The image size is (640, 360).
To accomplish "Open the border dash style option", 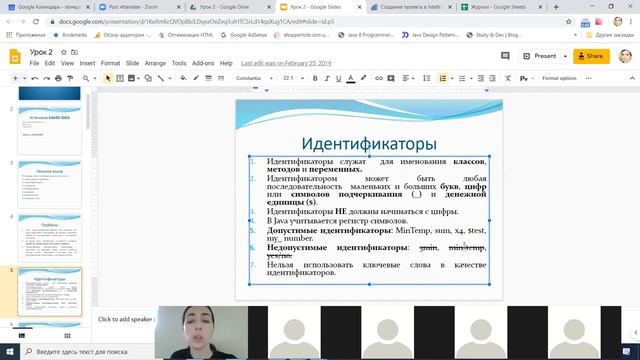I will point(221,78).
